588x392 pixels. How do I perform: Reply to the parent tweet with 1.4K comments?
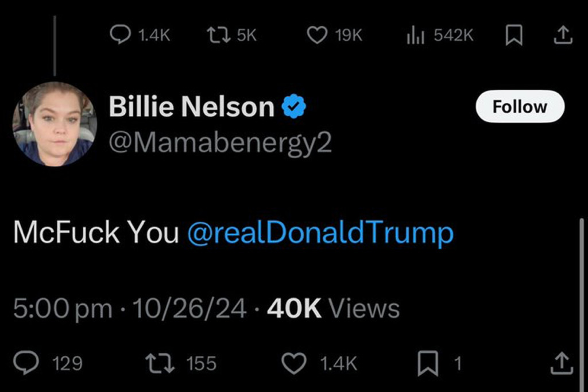click(119, 36)
